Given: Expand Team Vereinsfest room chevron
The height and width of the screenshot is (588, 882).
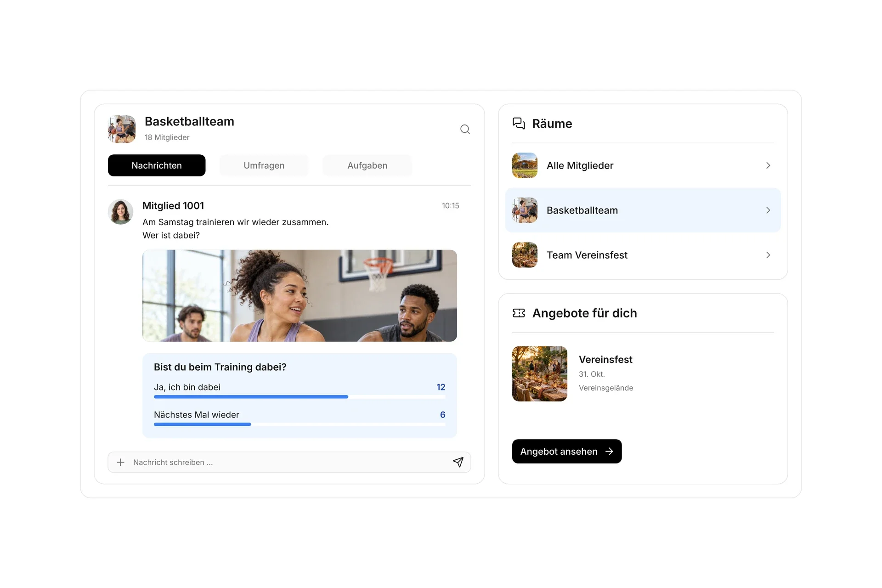Looking at the screenshot, I should tap(768, 255).
